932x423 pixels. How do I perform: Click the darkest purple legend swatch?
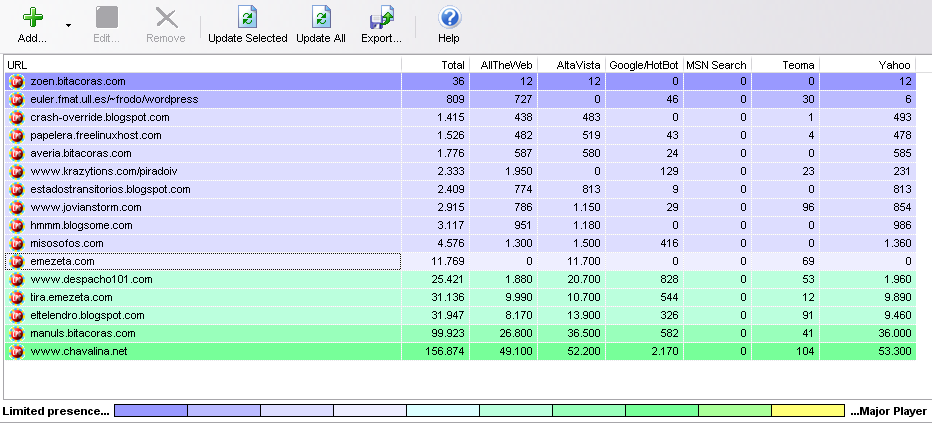tap(150, 411)
